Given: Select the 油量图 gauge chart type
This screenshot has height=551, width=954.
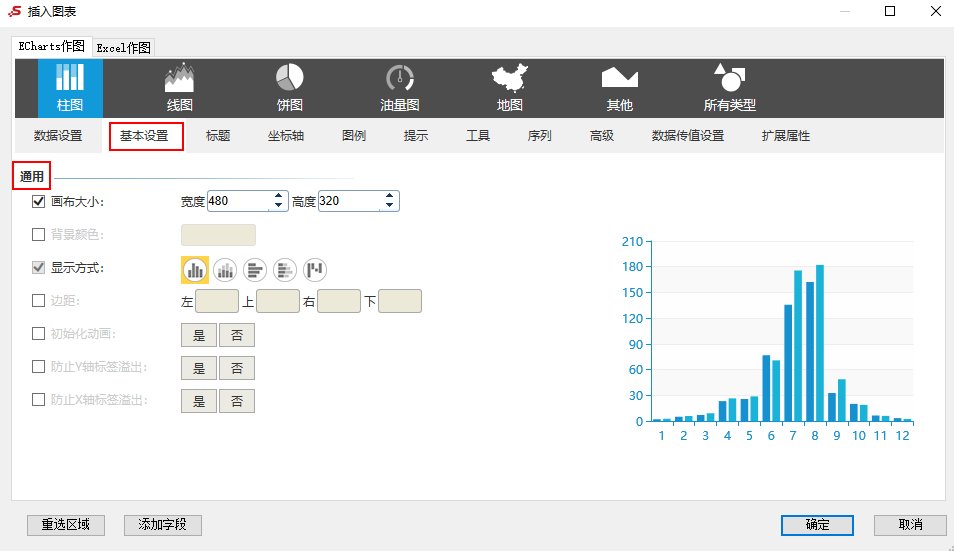Looking at the screenshot, I should click(400, 88).
